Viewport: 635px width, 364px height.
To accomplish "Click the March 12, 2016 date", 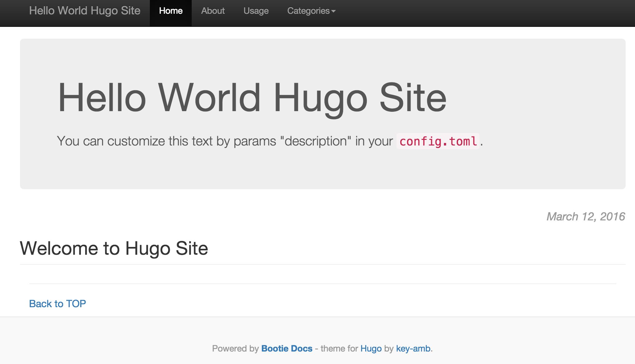I will [x=586, y=216].
